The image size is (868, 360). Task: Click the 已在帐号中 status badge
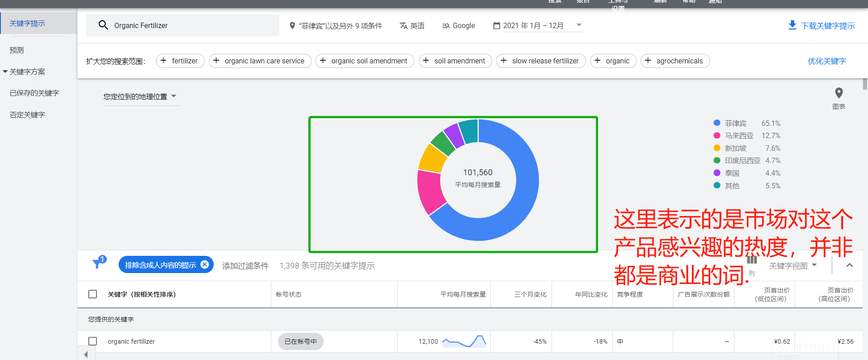(x=301, y=341)
